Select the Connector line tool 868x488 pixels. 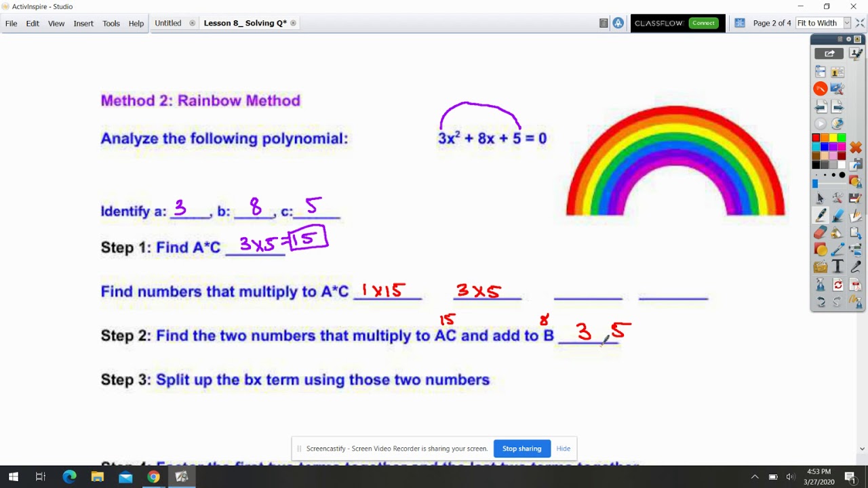tap(837, 249)
